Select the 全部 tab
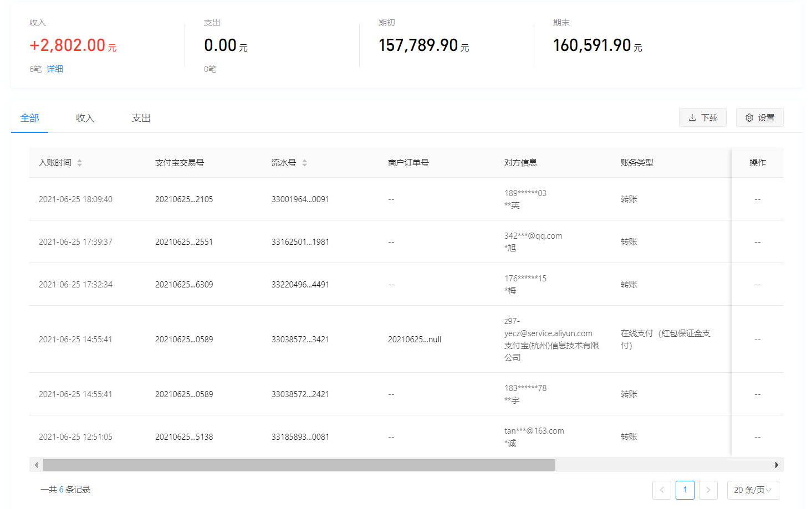The height and width of the screenshot is (509, 812). (29, 117)
